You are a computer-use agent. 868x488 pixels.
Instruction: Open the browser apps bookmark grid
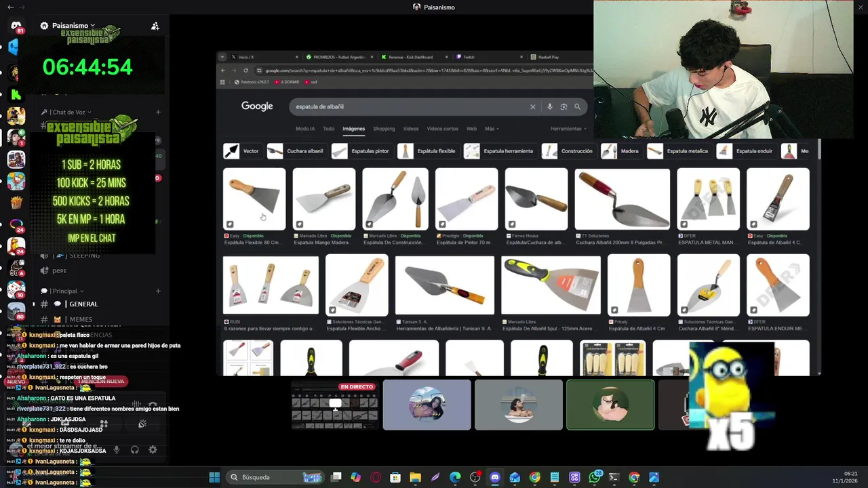[x=222, y=82]
